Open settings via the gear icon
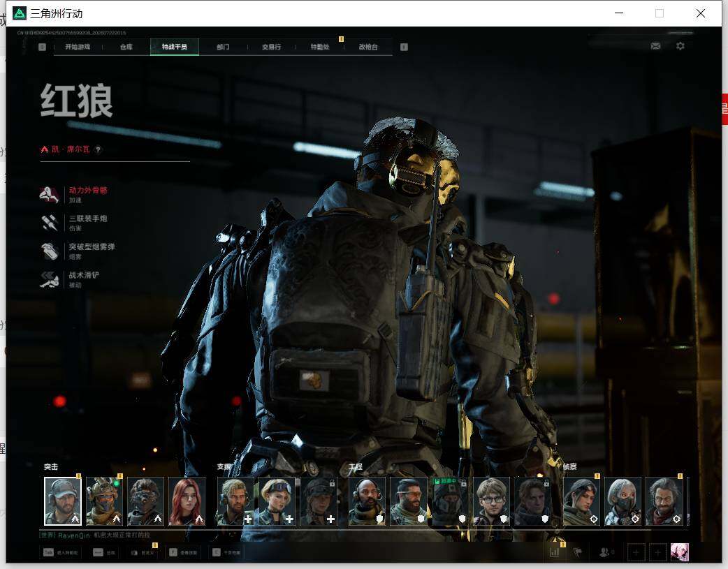728x569 pixels. tap(680, 46)
